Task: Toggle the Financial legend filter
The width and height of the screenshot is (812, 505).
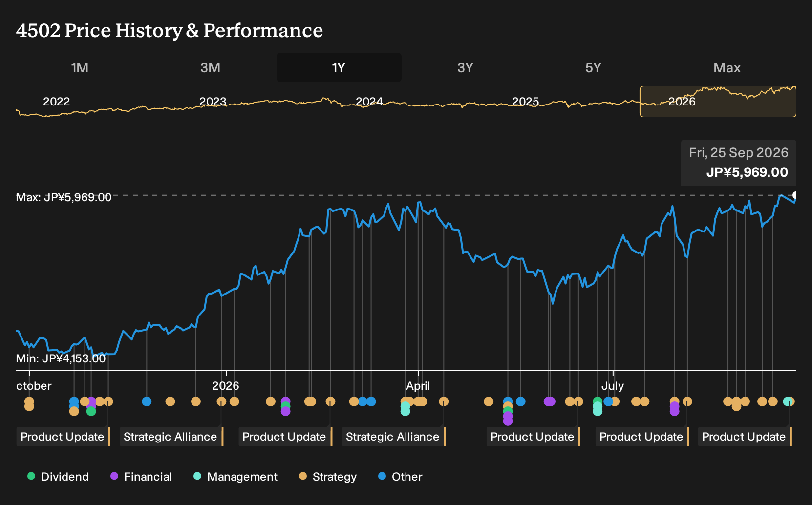Action: pos(141,476)
